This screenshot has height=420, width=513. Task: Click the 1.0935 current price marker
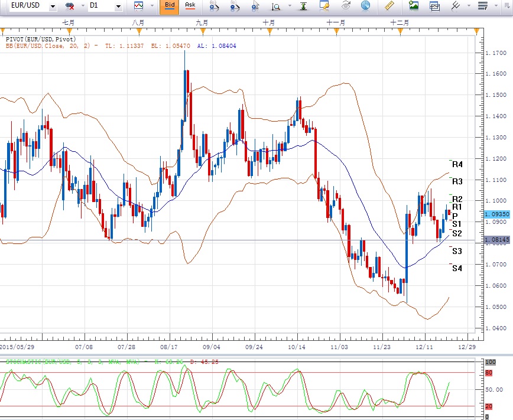click(x=494, y=214)
